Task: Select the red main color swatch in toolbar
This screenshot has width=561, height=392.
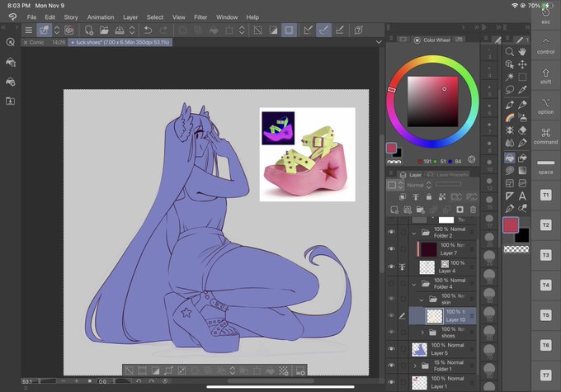Action: pos(511,225)
